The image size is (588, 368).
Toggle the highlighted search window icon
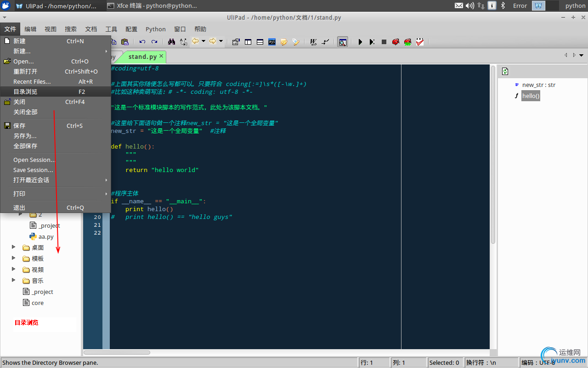coord(343,42)
